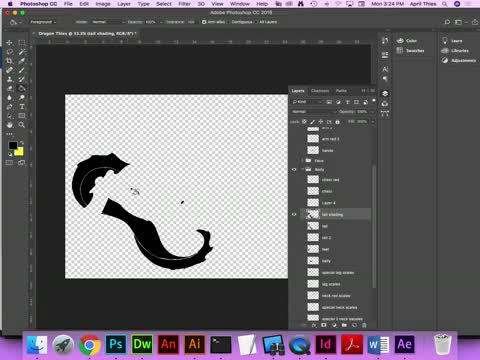
Task: Open the File menu
Action: [68, 4]
